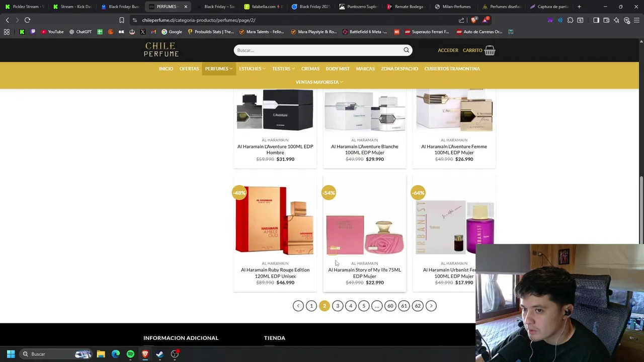Screen dimensions: 644x362
Task: Open the ChatGPT bookmark
Action: [80, 32]
